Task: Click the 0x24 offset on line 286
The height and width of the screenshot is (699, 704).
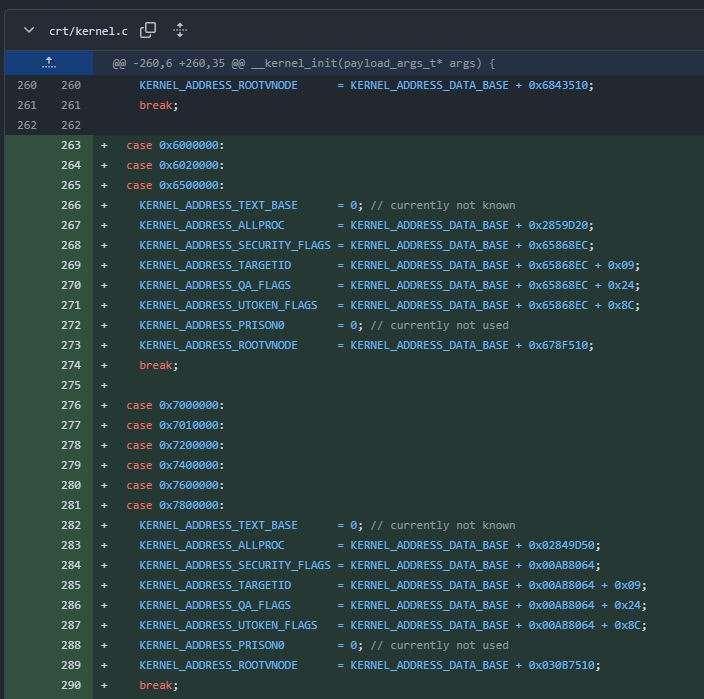Action: (628, 605)
